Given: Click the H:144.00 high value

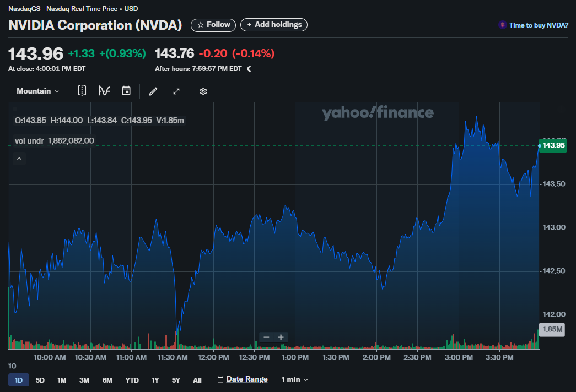Looking at the screenshot, I should 67,121.
